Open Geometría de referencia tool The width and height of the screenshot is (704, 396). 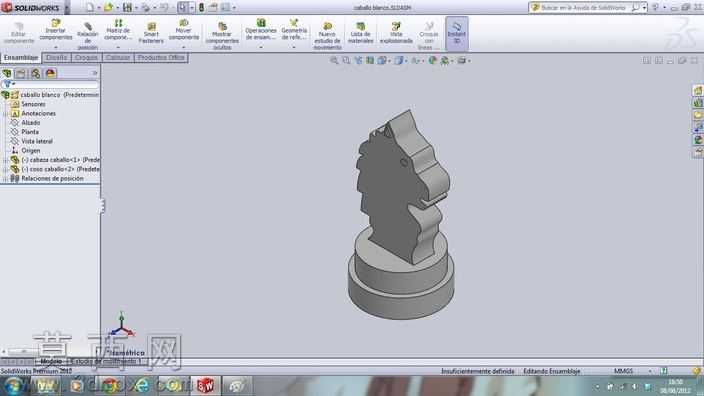point(294,30)
